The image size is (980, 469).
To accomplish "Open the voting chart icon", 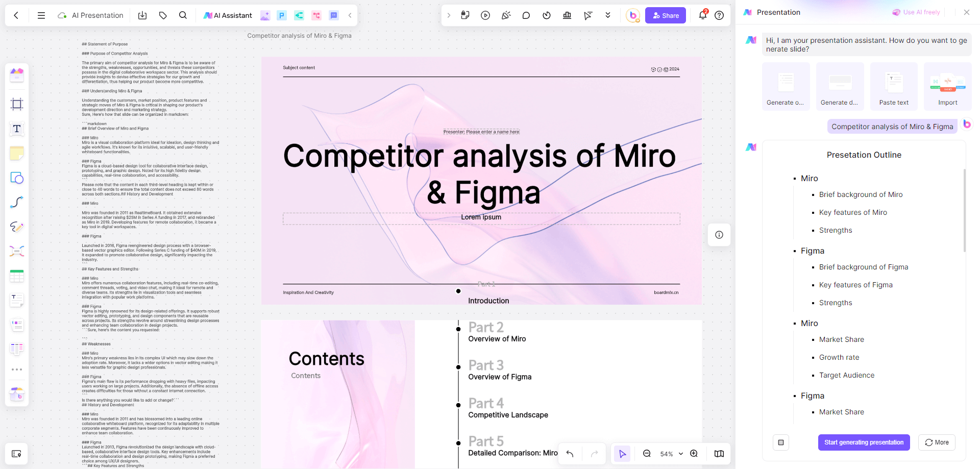I will pyautogui.click(x=567, y=15).
